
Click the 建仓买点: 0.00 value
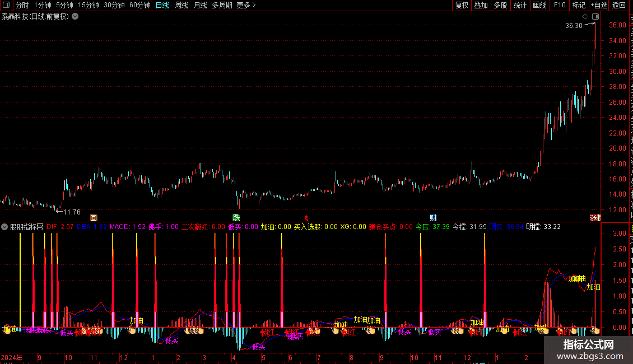point(391,227)
